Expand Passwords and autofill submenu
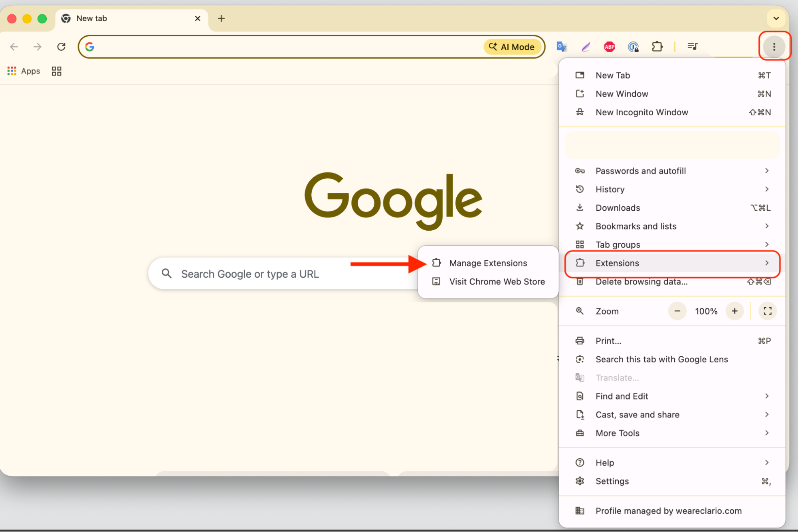Viewport: 798px width, 532px height. tap(673, 171)
